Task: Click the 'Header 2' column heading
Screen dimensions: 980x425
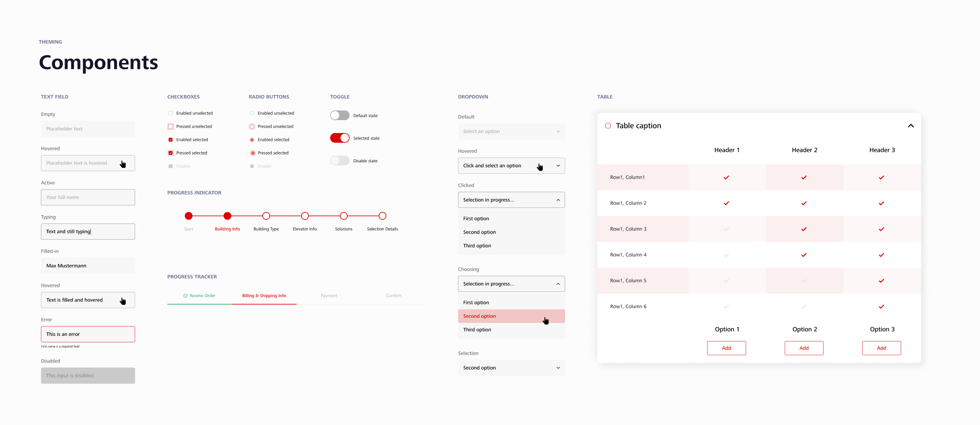Action: tap(804, 150)
